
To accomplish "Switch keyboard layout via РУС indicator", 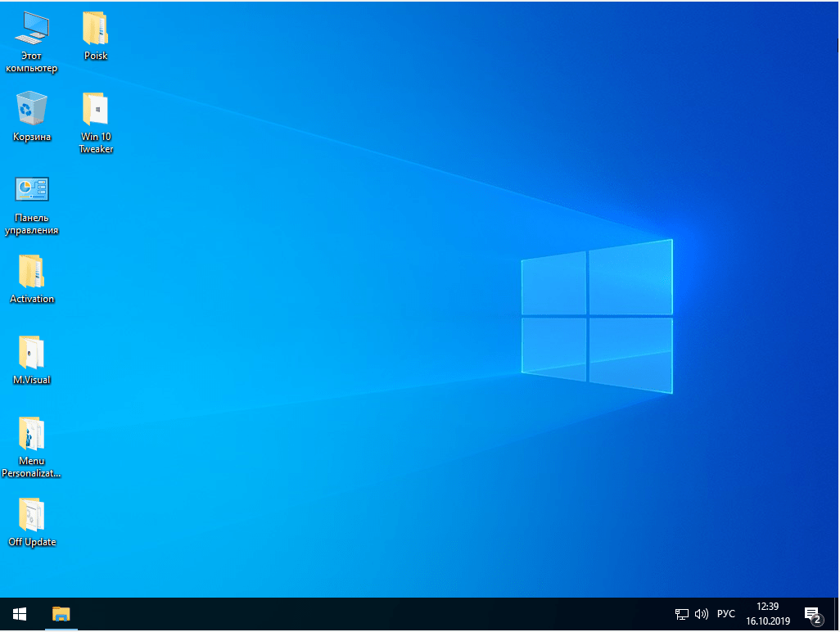I will click(725, 613).
